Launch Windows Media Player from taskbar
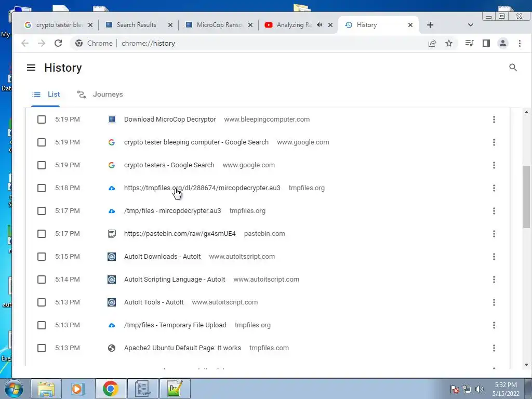The image size is (532, 399). [78, 389]
